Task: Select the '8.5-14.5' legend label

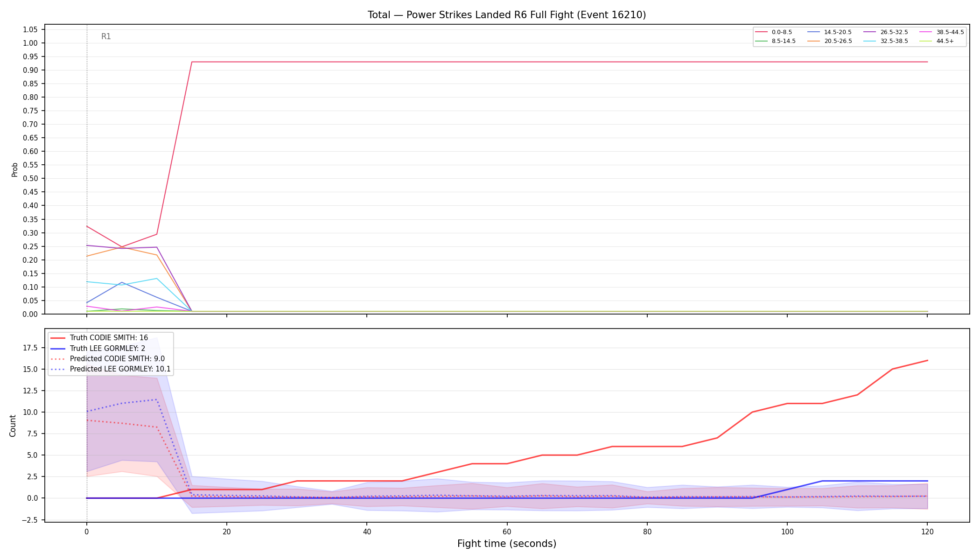Action: [784, 41]
